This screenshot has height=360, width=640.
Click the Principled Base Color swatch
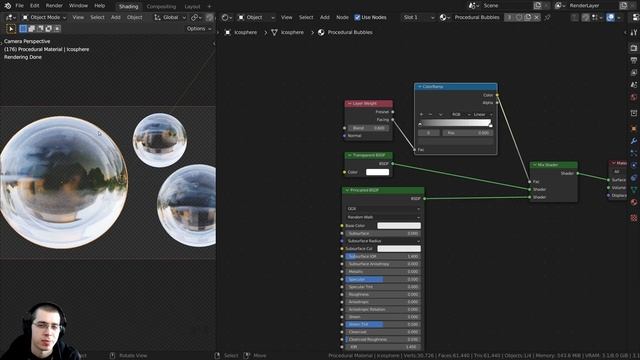pos(399,226)
